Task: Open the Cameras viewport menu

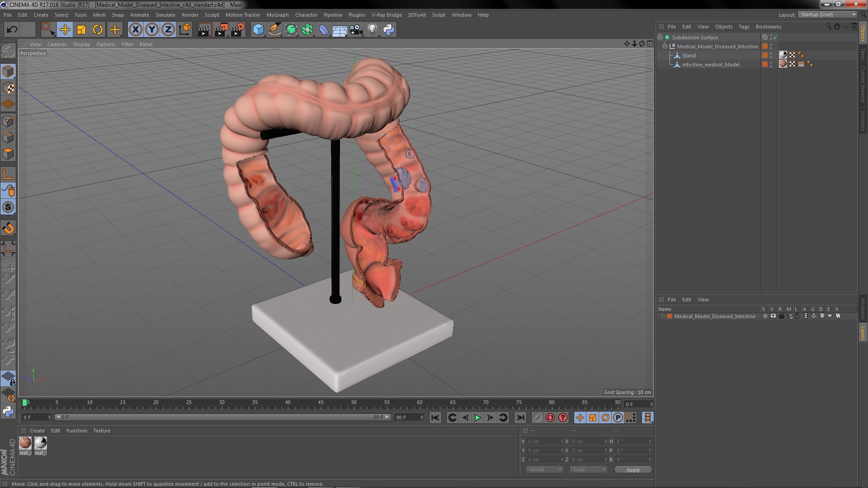Action: tap(57, 44)
